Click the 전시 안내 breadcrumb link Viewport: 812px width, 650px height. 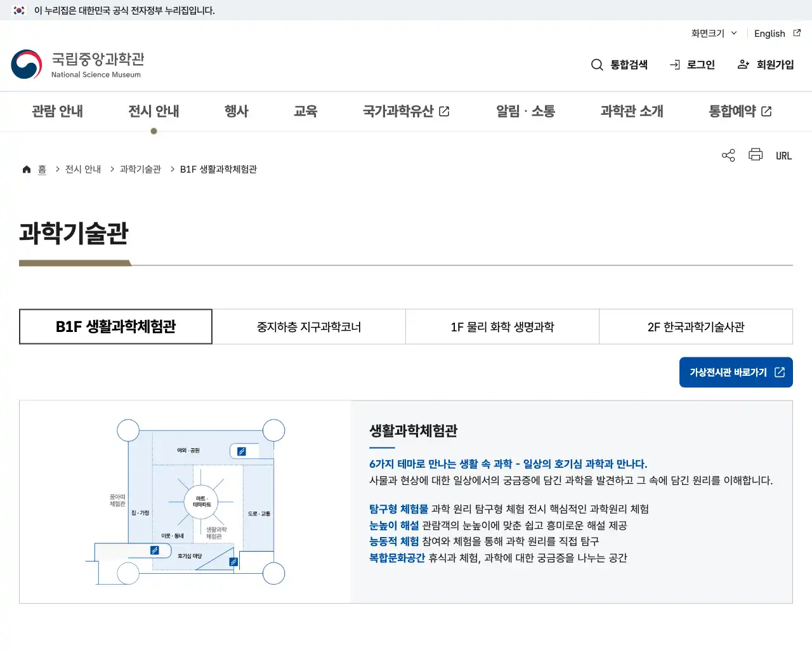82,169
